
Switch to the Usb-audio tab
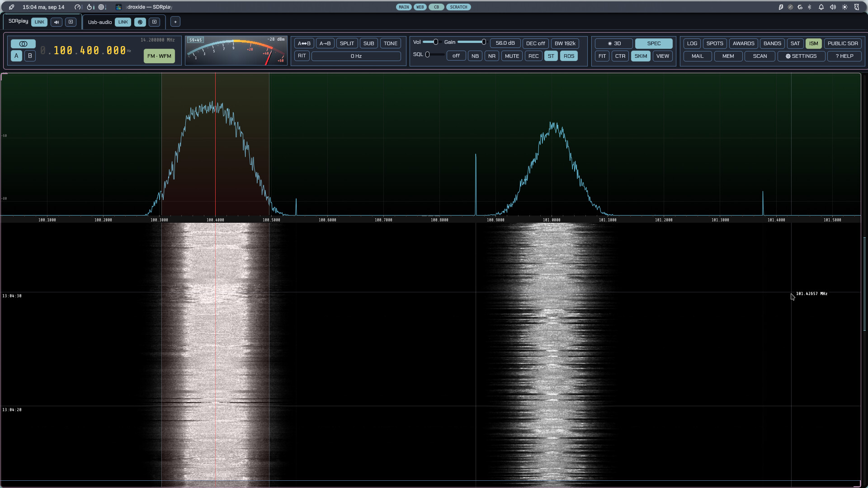[100, 22]
